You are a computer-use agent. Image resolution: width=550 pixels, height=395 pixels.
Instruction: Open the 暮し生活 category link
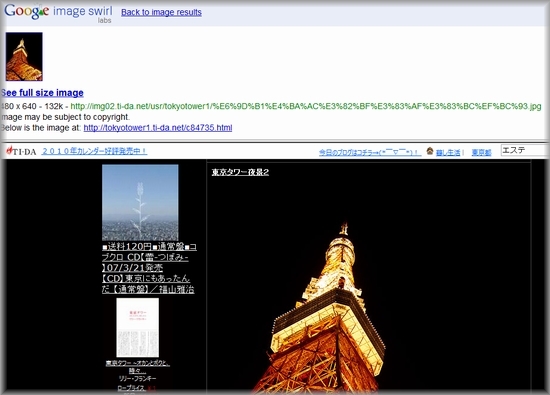tap(448, 153)
